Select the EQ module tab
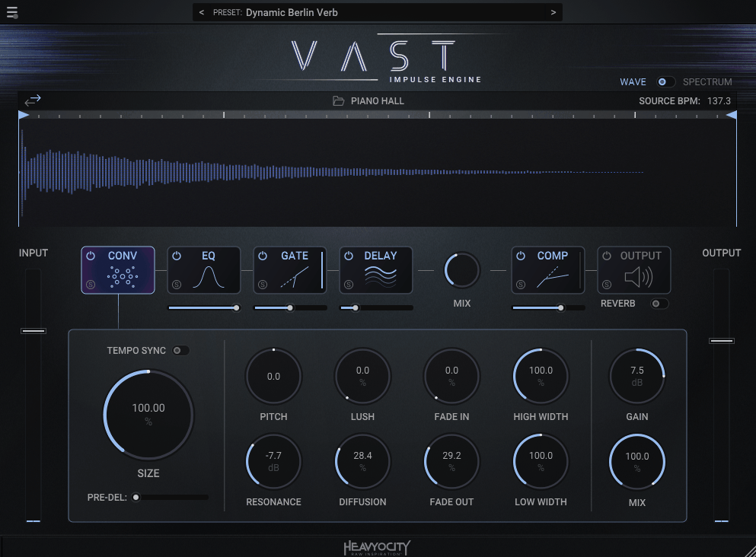 [204, 270]
